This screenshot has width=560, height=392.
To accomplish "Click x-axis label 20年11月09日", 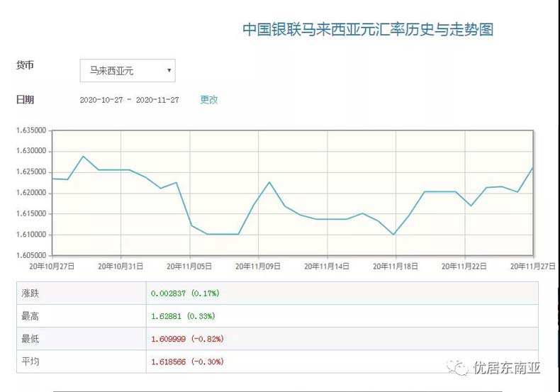I will point(258,267).
